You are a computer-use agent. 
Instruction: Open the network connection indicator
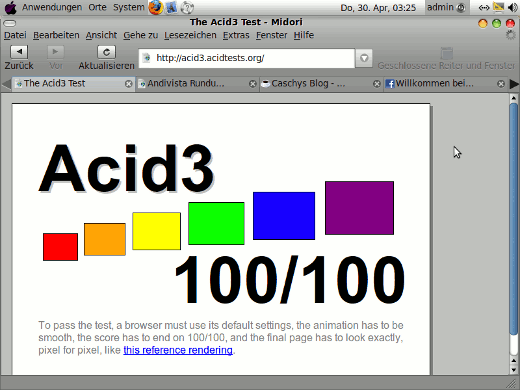(x=483, y=7)
